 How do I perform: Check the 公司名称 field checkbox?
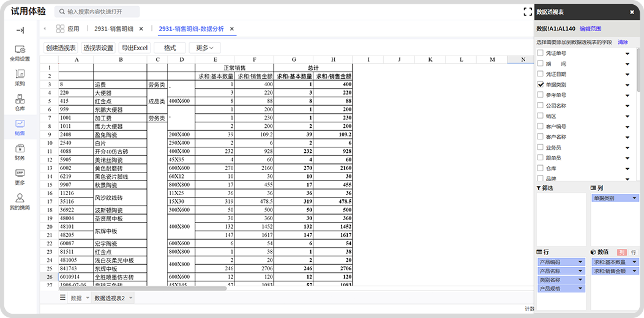(541, 105)
